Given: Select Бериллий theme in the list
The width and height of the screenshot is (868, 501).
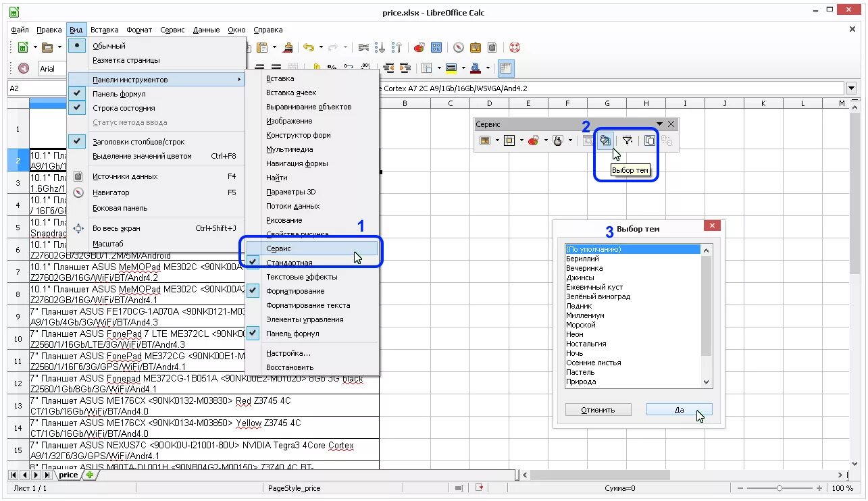Looking at the screenshot, I should pyautogui.click(x=634, y=259).
